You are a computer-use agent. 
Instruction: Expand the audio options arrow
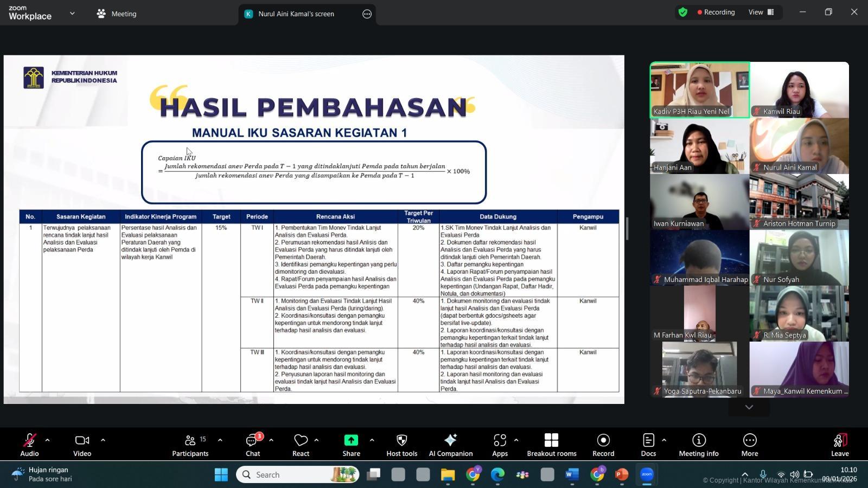[48, 440]
